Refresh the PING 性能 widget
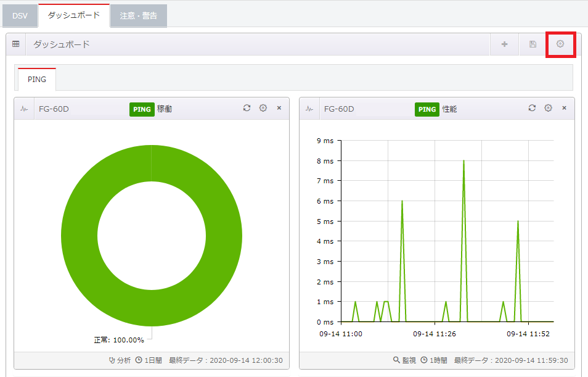This screenshot has width=588, height=377. click(533, 108)
